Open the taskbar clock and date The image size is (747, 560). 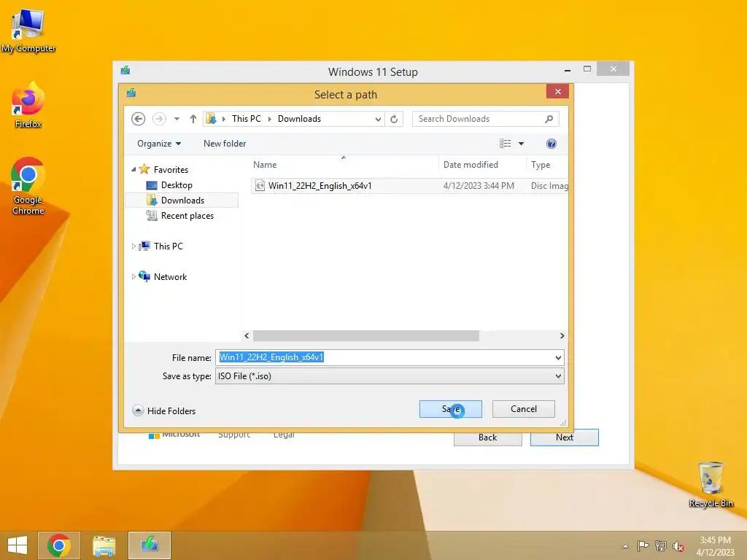(715, 546)
